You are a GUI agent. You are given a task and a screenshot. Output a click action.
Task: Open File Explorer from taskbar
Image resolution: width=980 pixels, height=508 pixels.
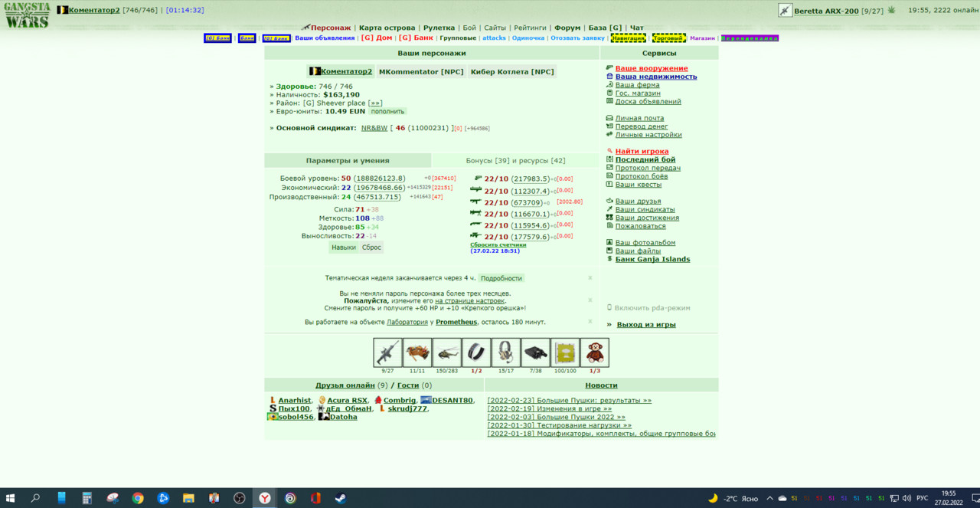(x=188, y=498)
